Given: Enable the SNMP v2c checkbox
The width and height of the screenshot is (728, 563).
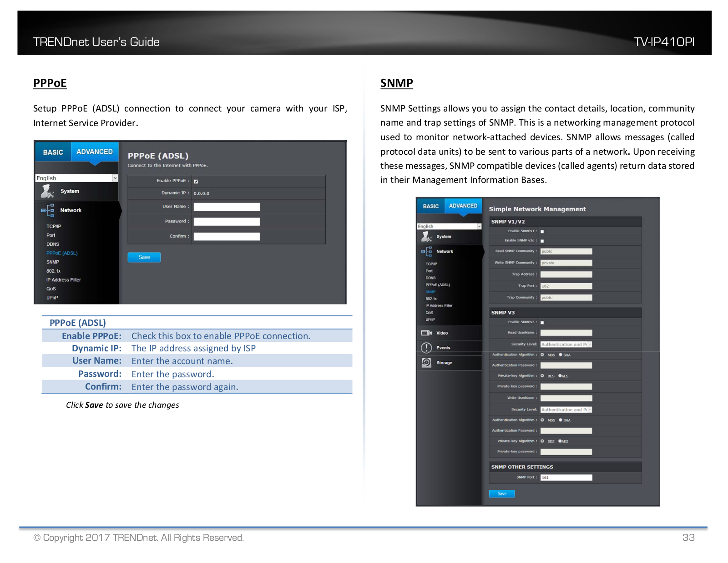Looking at the screenshot, I should click(542, 241).
